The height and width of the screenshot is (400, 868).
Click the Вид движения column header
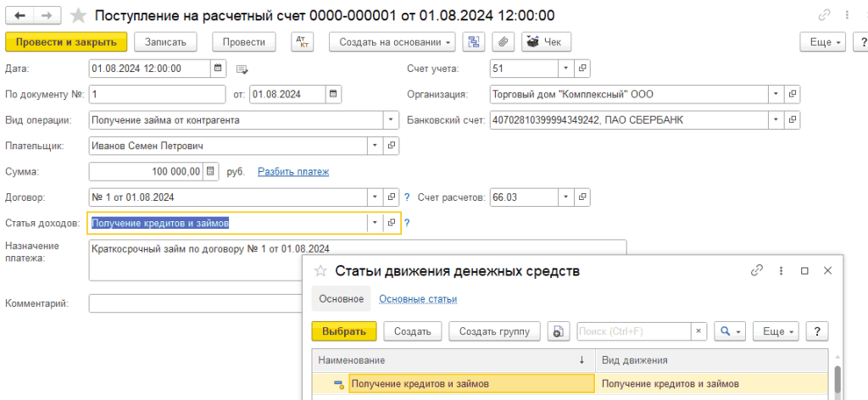pyautogui.click(x=712, y=360)
